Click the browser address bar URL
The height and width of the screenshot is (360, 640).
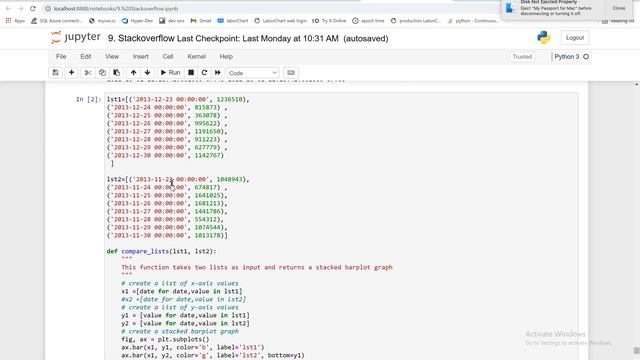pos(116,9)
